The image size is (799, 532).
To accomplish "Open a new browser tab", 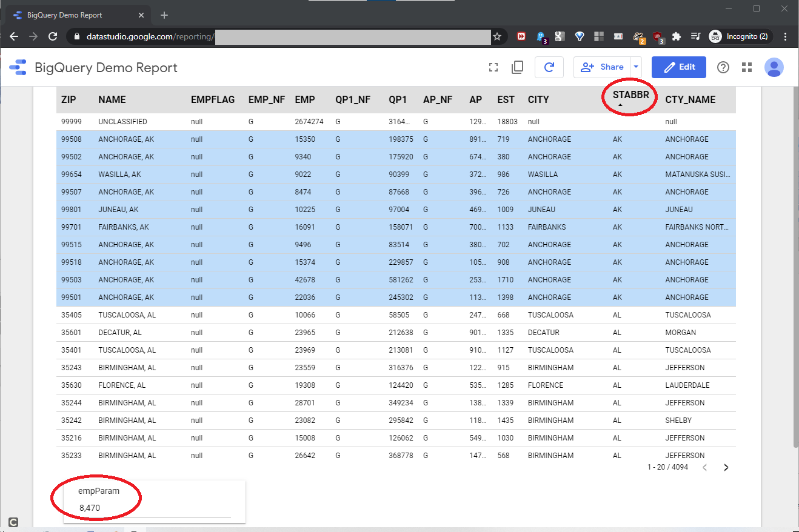I will (164, 15).
